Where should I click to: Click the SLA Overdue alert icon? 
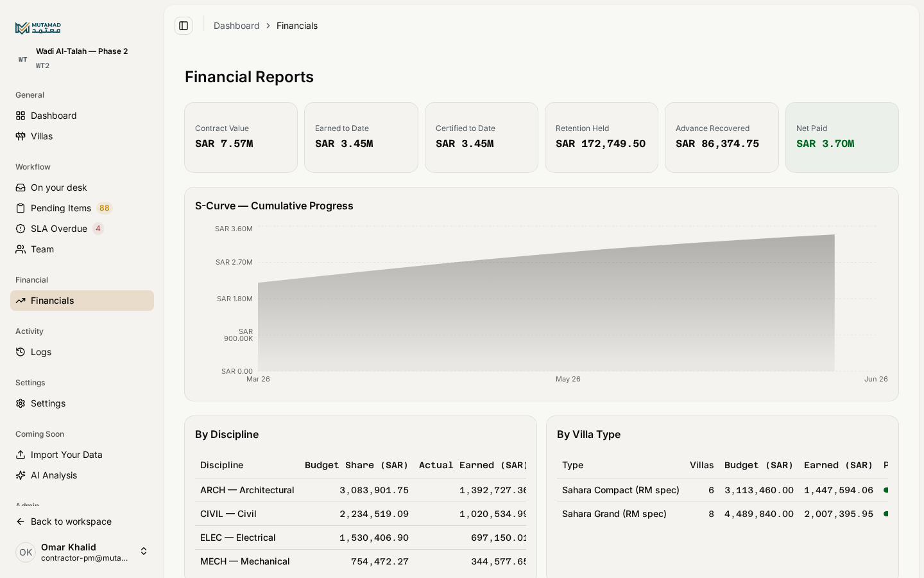(21, 229)
